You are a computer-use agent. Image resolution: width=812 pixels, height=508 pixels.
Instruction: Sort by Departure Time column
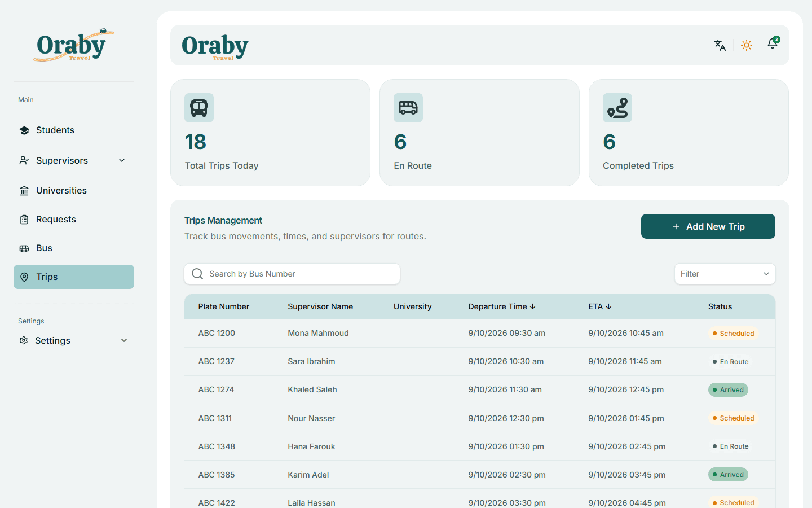pos(502,306)
